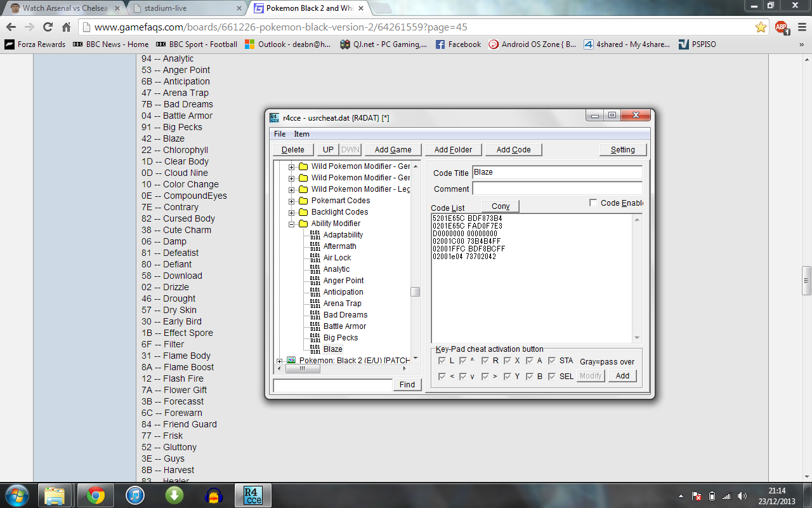812x508 pixels.
Task: Collapse the Ability Modifier folder
Action: pos(292,224)
